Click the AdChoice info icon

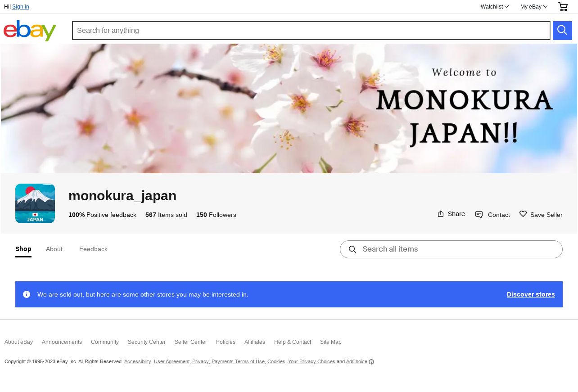tap(371, 362)
